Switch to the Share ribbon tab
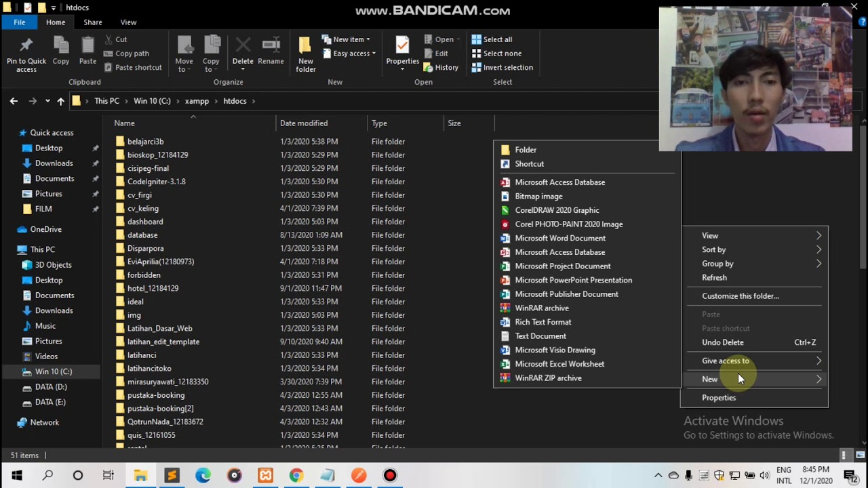Screen dimensions: 868x488 click(x=93, y=22)
